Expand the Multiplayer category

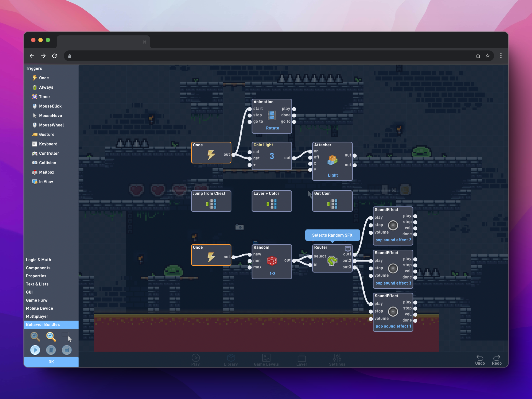[x=37, y=316]
